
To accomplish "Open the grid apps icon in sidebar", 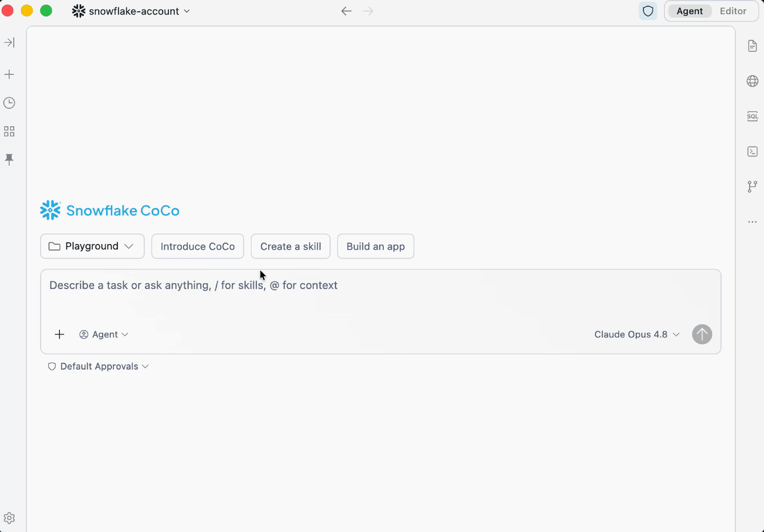I will pos(9,132).
